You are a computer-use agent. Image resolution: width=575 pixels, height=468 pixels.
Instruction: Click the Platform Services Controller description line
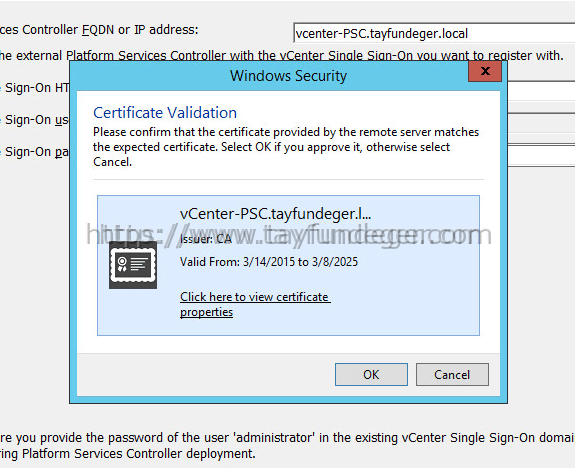[282, 56]
